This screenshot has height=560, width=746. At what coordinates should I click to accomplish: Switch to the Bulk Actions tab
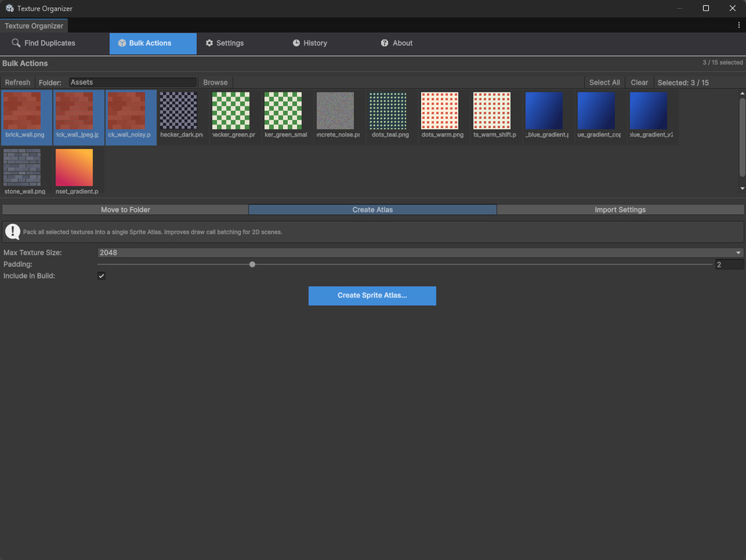153,43
